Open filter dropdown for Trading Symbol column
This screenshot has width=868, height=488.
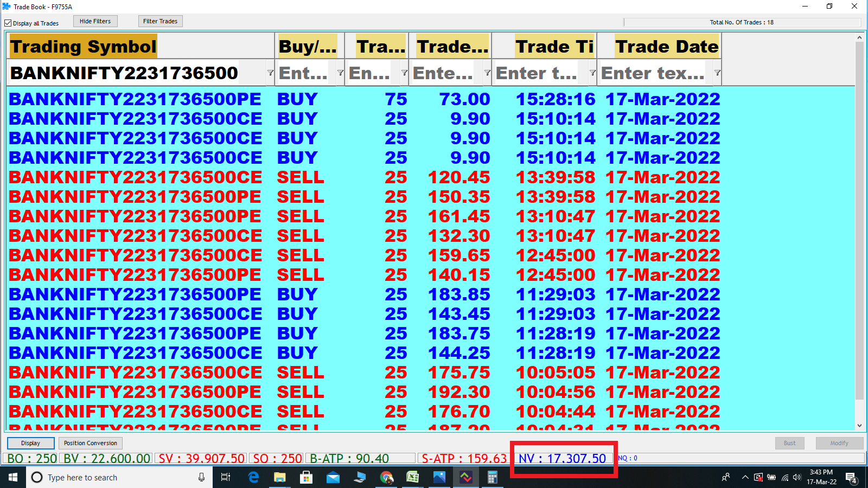coord(270,73)
